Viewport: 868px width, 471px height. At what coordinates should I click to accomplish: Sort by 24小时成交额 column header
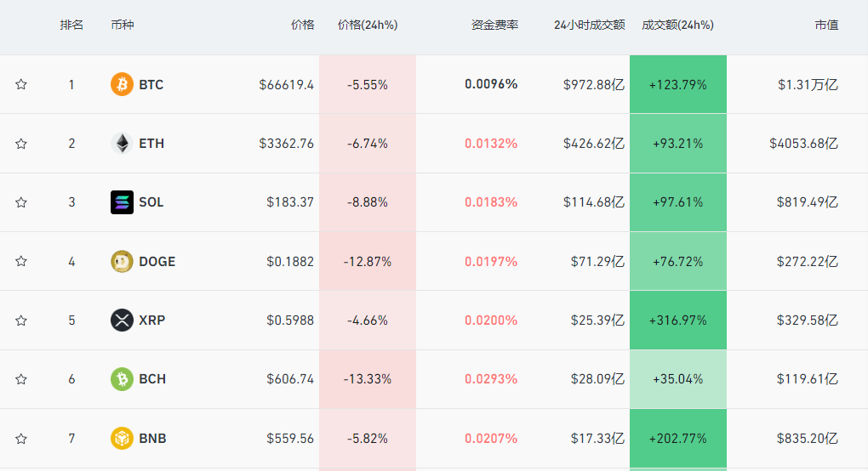pos(590,25)
